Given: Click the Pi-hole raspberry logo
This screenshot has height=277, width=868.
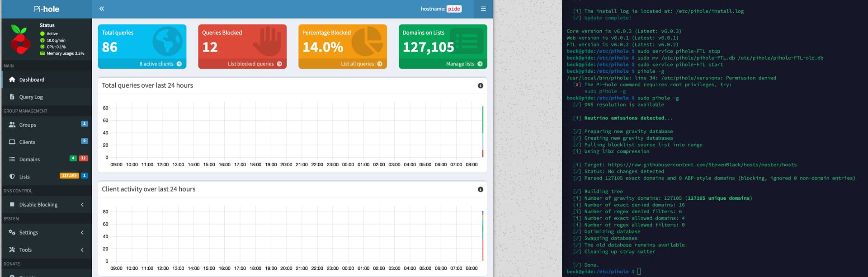Looking at the screenshot, I should (x=20, y=39).
